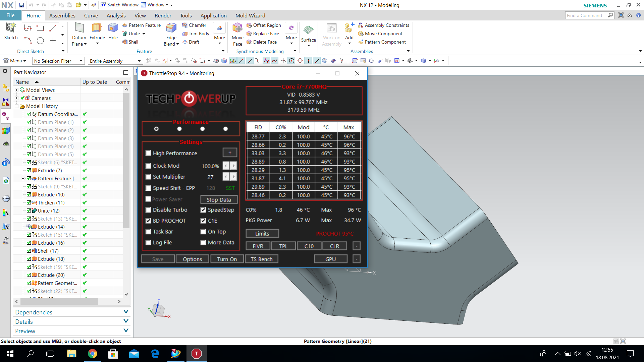The width and height of the screenshot is (644, 362).
Task: Open the Sketch tool
Action: click(11, 28)
